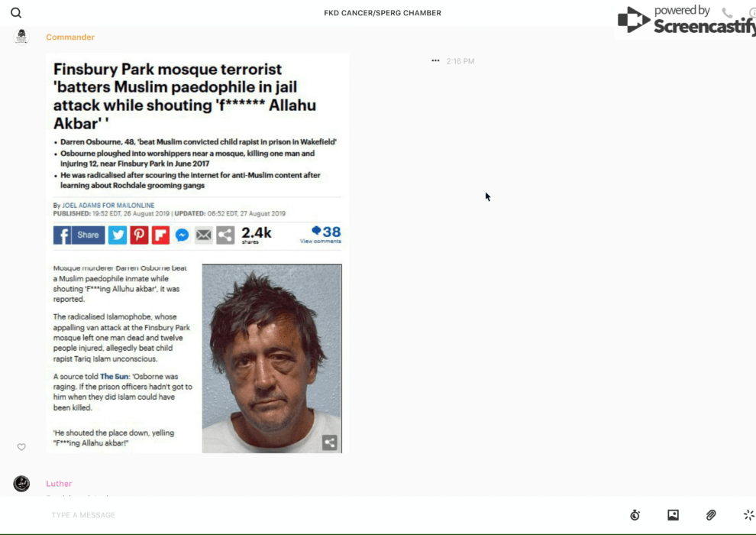Click the timed message stopwatch icon
The height and width of the screenshot is (535, 756).
[635, 515]
